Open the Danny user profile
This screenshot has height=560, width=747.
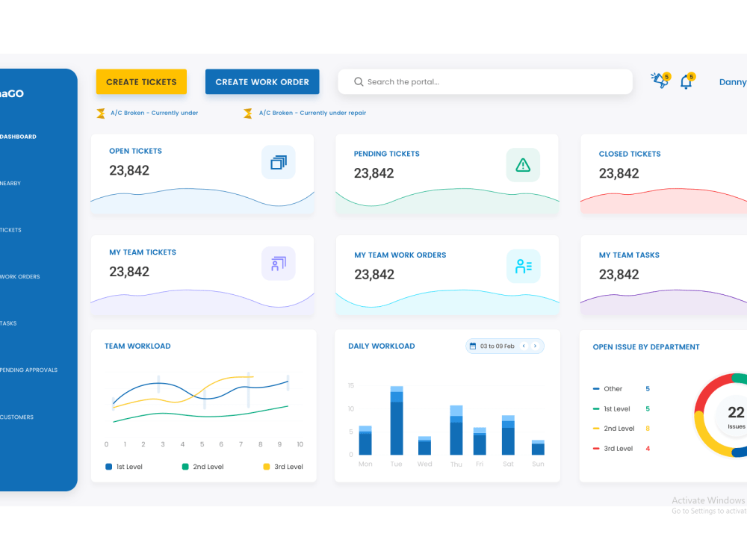733,82
